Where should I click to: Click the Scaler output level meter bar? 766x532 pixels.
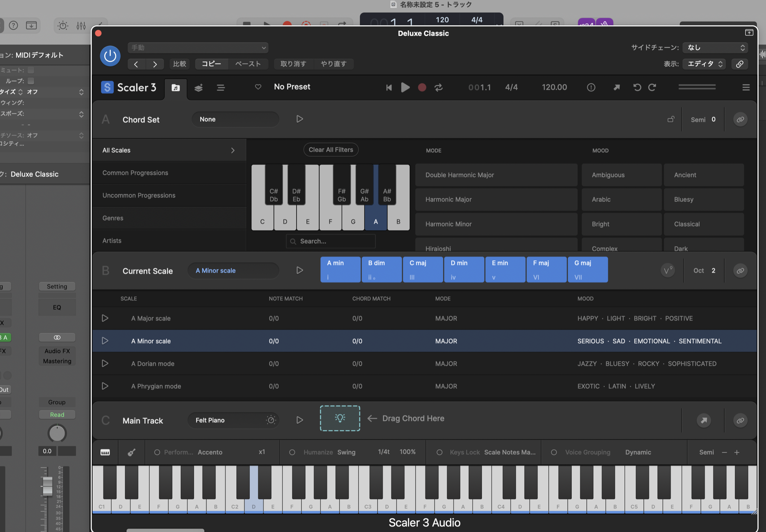click(x=697, y=87)
